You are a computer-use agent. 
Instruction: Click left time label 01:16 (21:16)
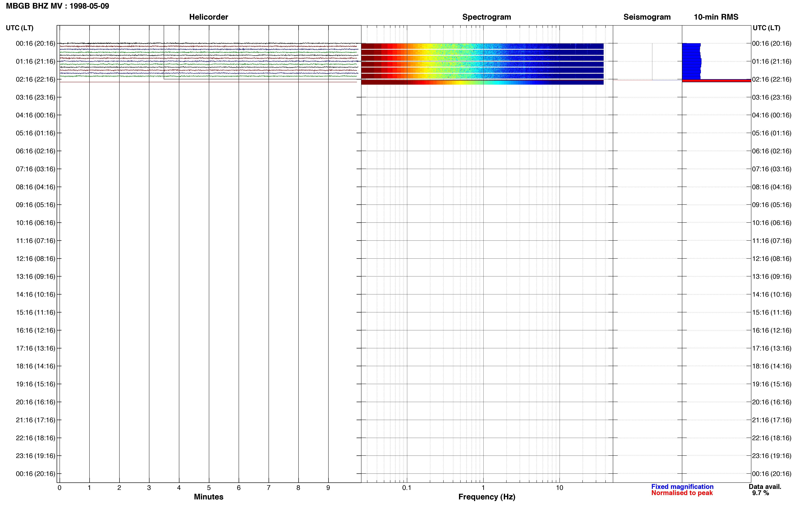pos(35,61)
